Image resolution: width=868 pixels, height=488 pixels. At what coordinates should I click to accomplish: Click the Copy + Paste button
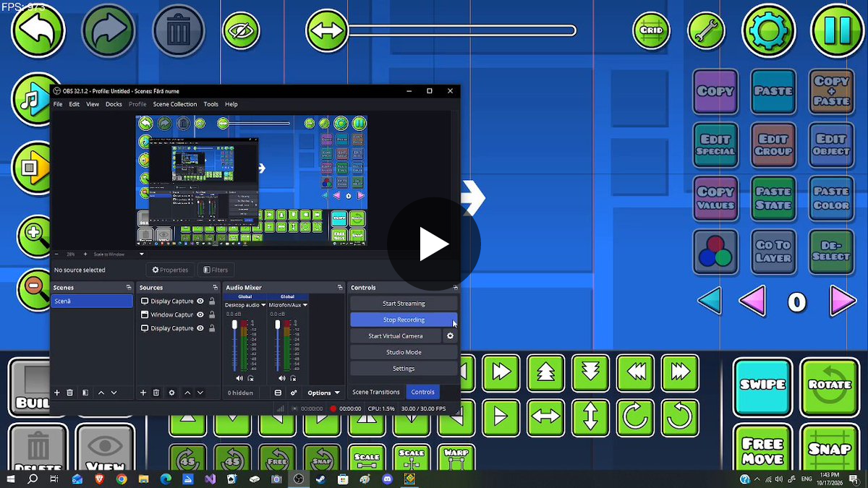(x=830, y=91)
